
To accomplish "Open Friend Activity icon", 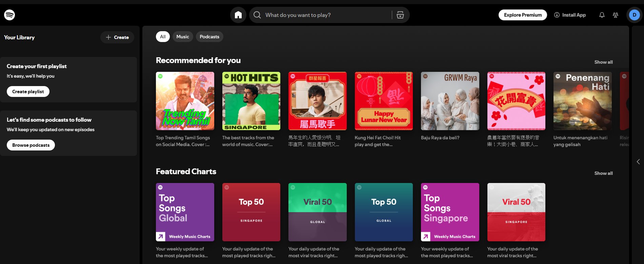I will point(616,15).
